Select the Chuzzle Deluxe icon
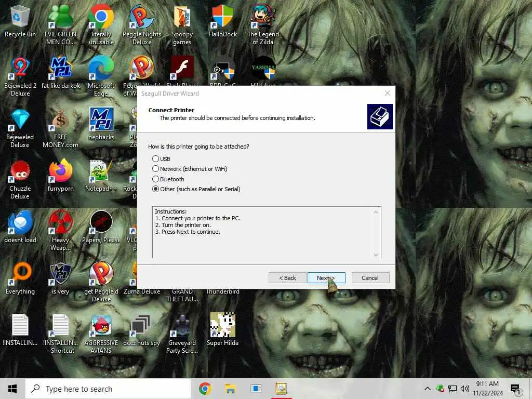Screen dimensions: 532x399 [20, 180]
